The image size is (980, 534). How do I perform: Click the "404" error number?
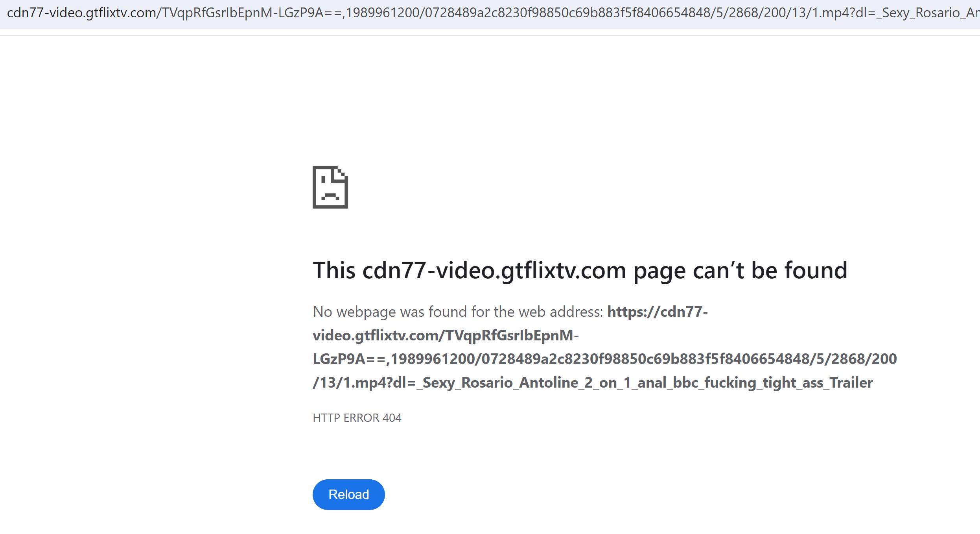click(x=392, y=418)
